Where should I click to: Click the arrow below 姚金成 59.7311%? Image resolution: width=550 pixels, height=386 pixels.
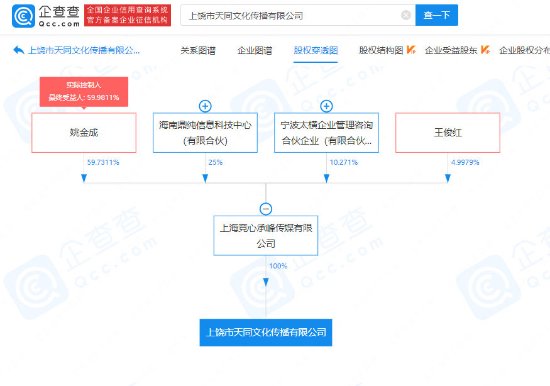coord(84,178)
